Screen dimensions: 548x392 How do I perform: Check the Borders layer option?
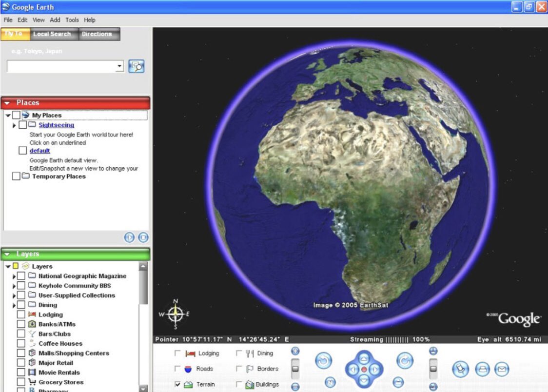(239, 369)
